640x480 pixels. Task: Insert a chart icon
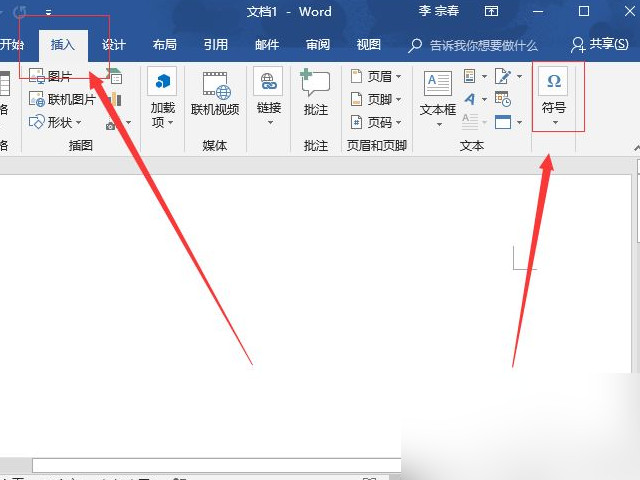(x=115, y=99)
